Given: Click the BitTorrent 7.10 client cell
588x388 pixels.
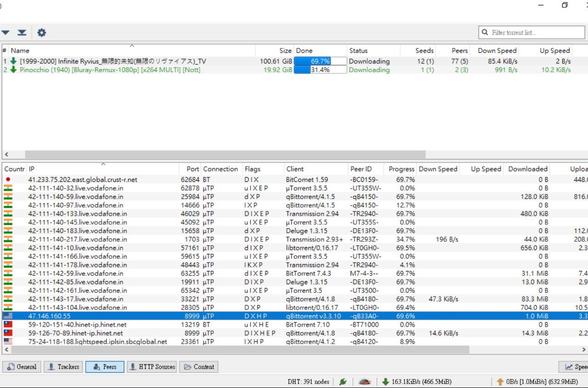Looking at the screenshot, I should pos(308,325).
